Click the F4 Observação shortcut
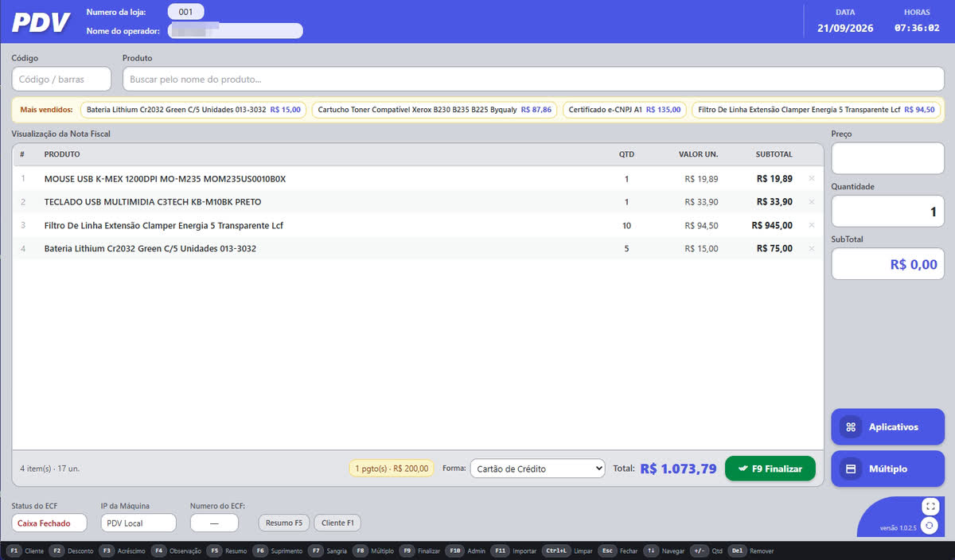The image size is (955, 560). 177,550
